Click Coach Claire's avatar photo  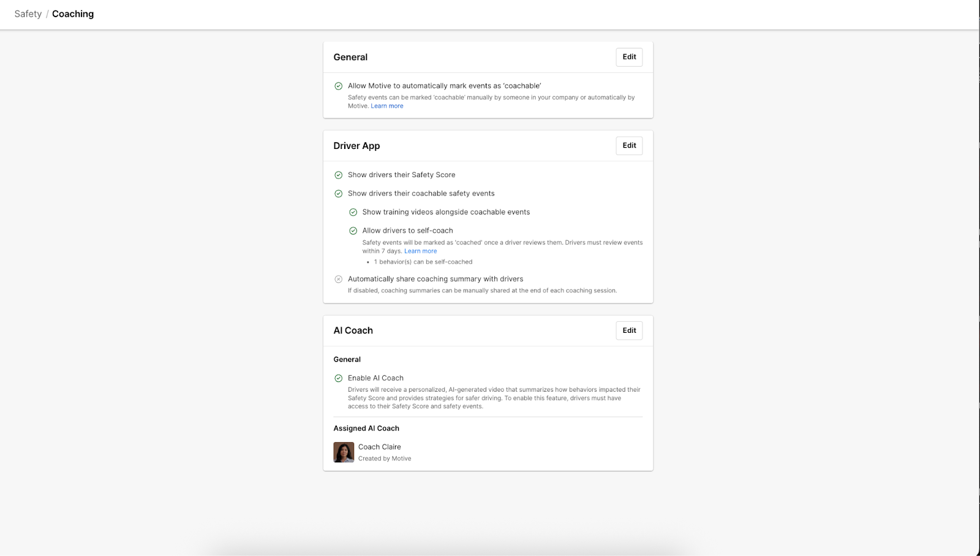point(344,452)
